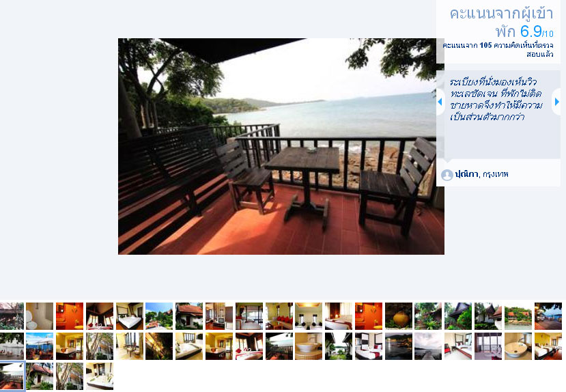View the blue-sky tropical garden thumbnail

(159, 316)
